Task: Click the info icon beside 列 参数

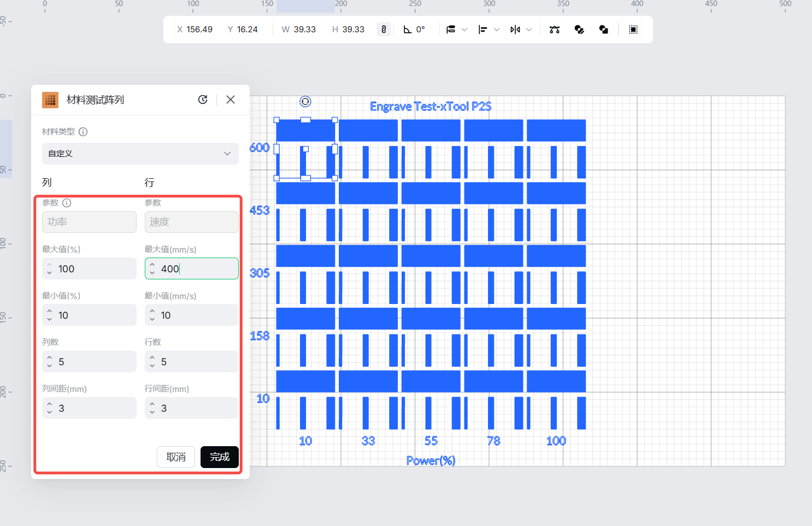Action: coord(67,203)
